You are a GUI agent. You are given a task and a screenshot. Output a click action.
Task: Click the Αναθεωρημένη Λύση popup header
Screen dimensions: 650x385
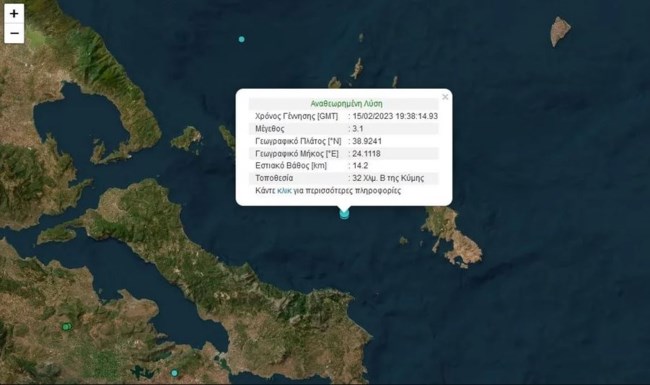click(347, 104)
